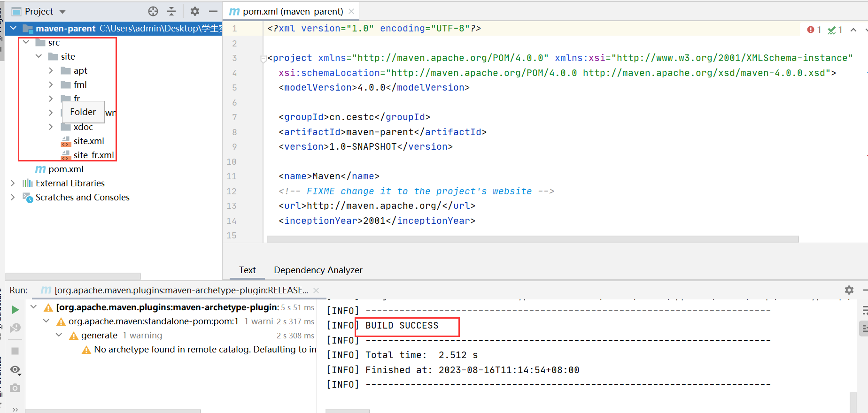Close the maven-archetype-plugin run tab
The height and width of the screenshot is (413, 868).
coord(316,291)
